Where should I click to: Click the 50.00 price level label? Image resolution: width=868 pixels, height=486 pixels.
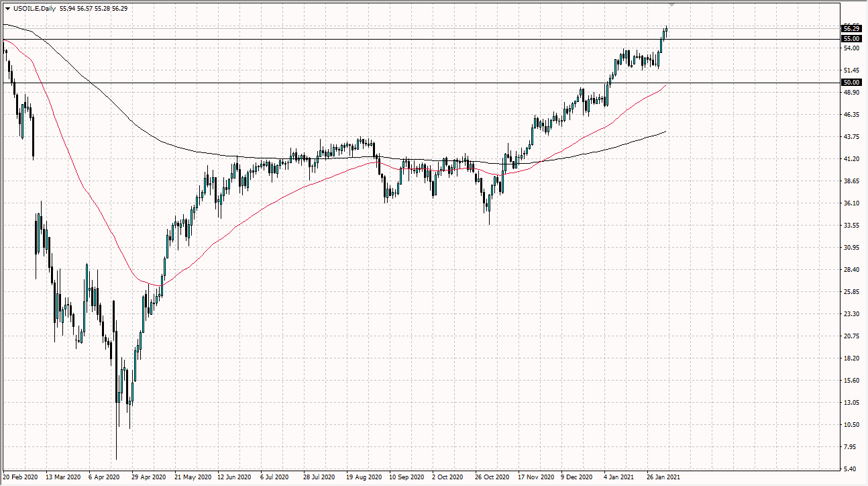point(851,82)
